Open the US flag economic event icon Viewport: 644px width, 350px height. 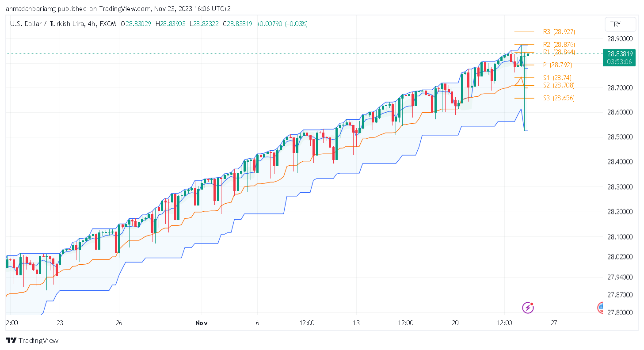click(600, 308)
